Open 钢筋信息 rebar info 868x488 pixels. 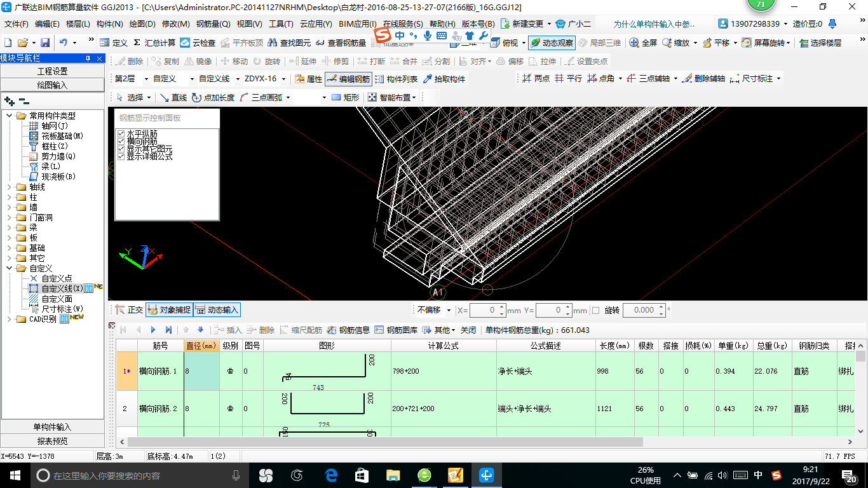[348, 330]
